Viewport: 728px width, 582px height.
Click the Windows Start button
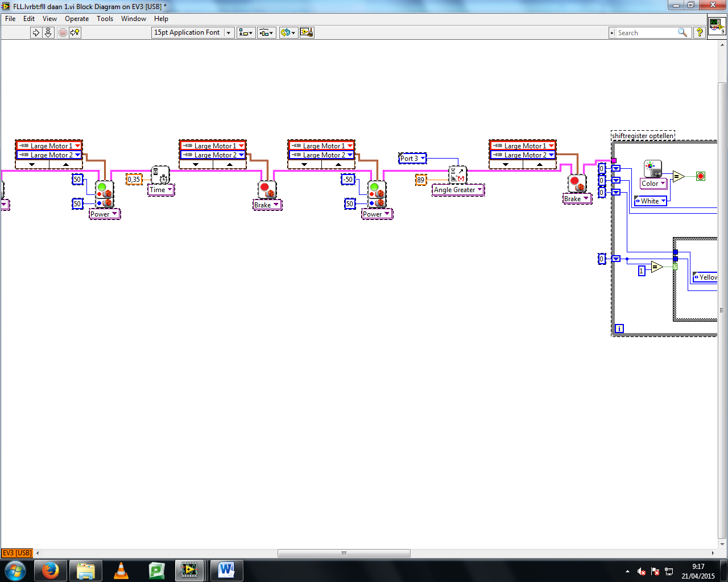pos(15,571)
